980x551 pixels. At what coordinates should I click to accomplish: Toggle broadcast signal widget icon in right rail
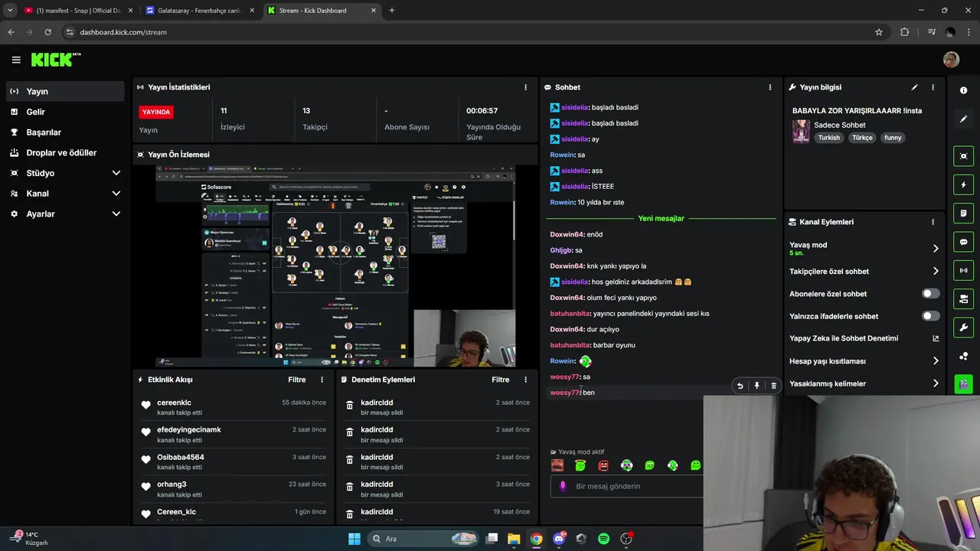(x=963, y=270)
